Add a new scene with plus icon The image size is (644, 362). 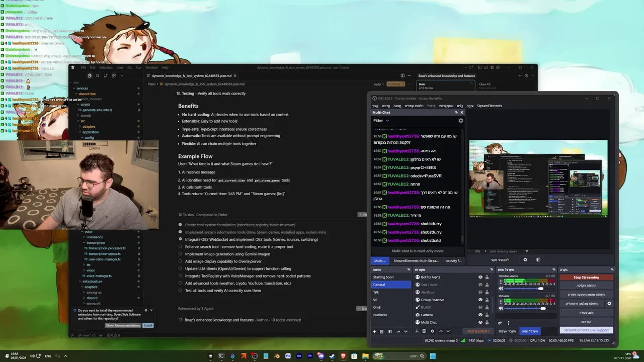pyautogui.click(x=374, y=331)
